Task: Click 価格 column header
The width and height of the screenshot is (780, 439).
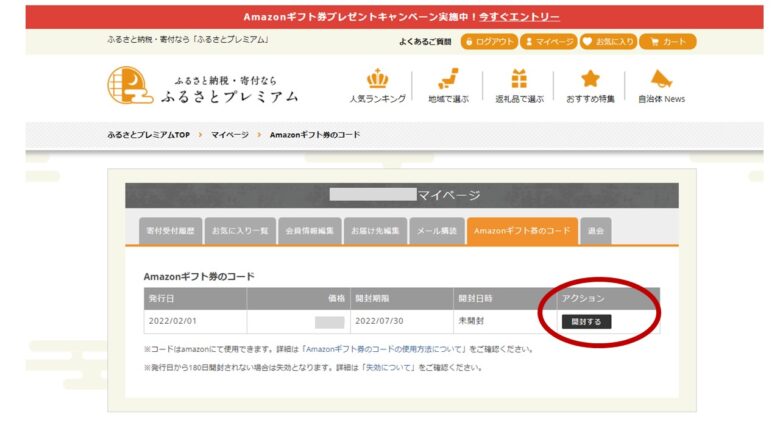Action: click(x=298, y=298)
